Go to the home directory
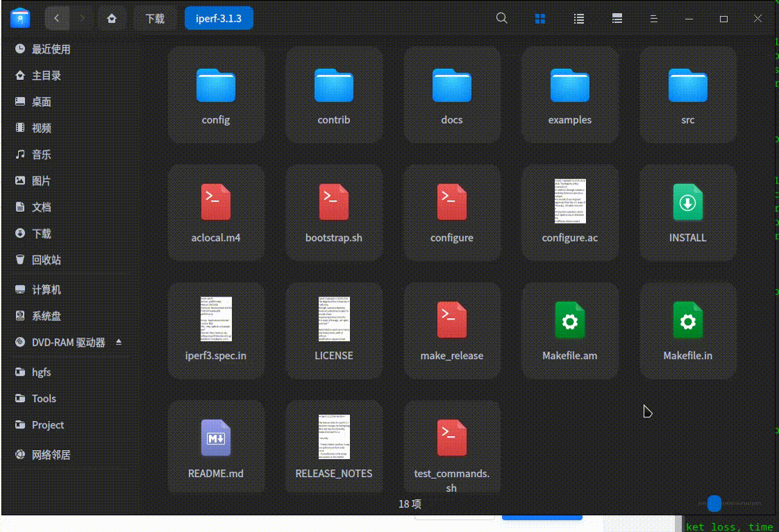 click(112, 18)
